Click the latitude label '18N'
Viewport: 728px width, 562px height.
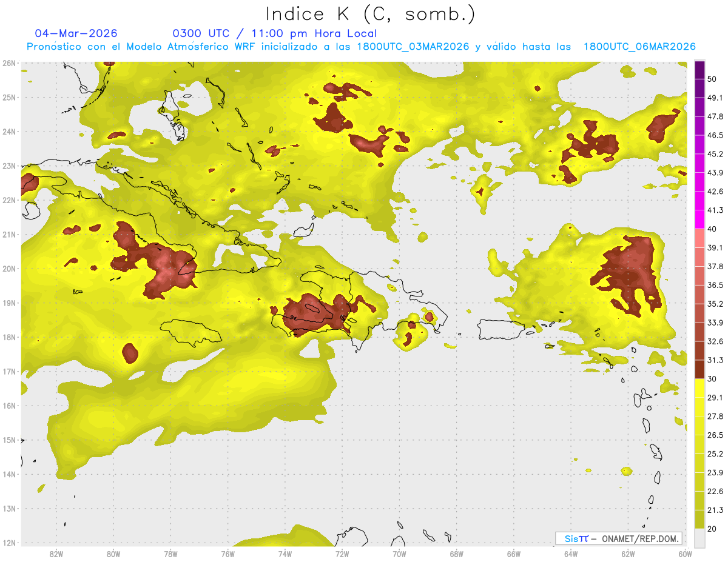9,337
